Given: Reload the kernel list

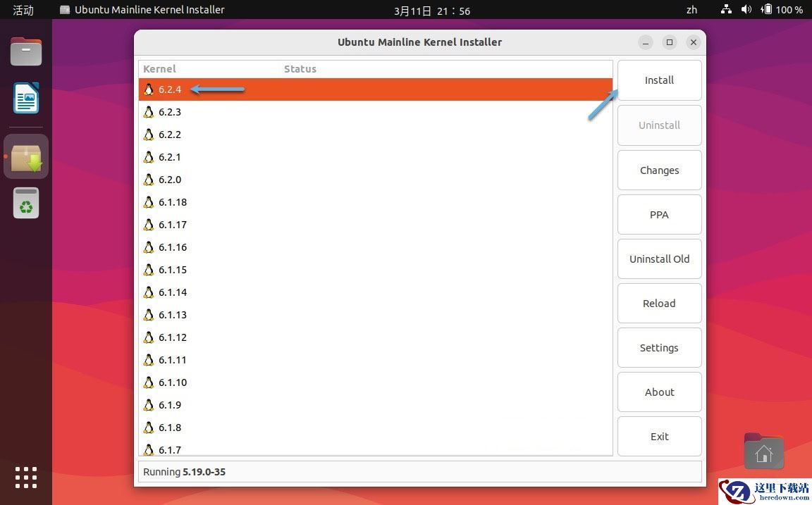Looking at the screenshot, I should (659, 303).
